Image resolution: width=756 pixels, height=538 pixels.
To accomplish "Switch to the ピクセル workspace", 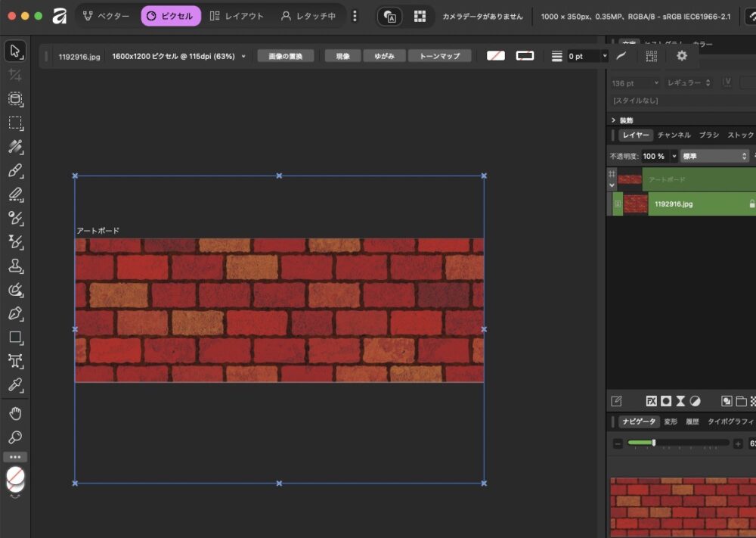I will [x=171, y=16].
